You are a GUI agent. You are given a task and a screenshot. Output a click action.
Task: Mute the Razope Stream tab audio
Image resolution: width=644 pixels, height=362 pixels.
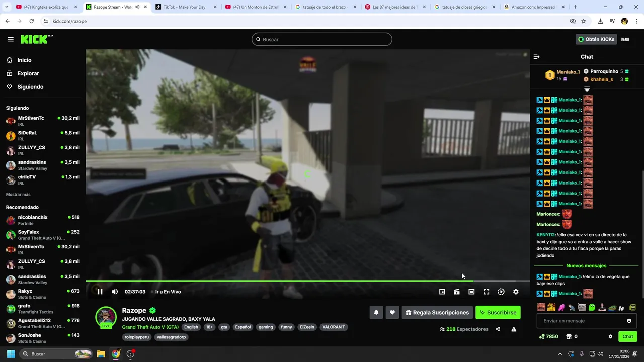click(x=137, y=7)
